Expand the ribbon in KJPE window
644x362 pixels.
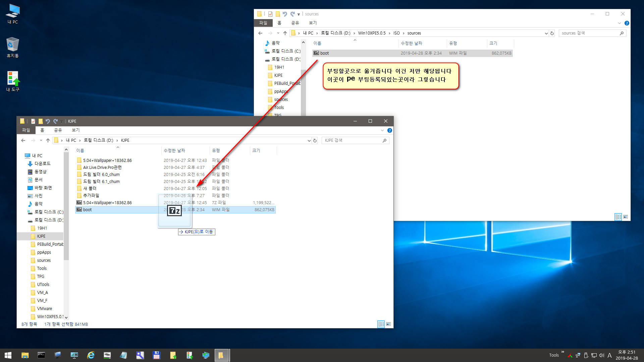click(x=382, y=130)
